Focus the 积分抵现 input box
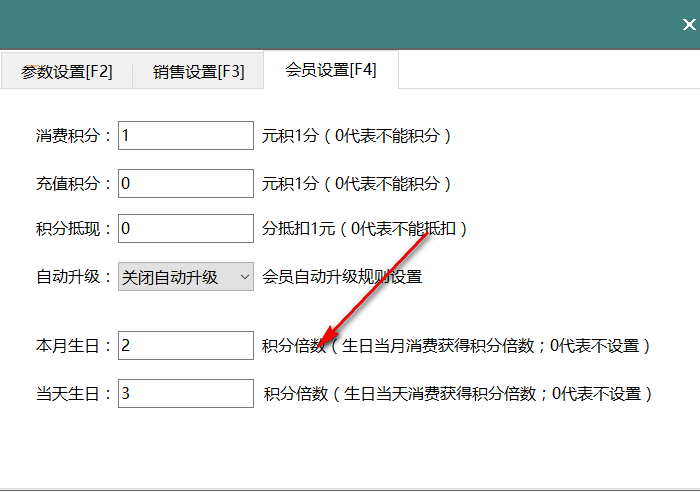Viewport: 700px width, 493px height. point(186,228)
